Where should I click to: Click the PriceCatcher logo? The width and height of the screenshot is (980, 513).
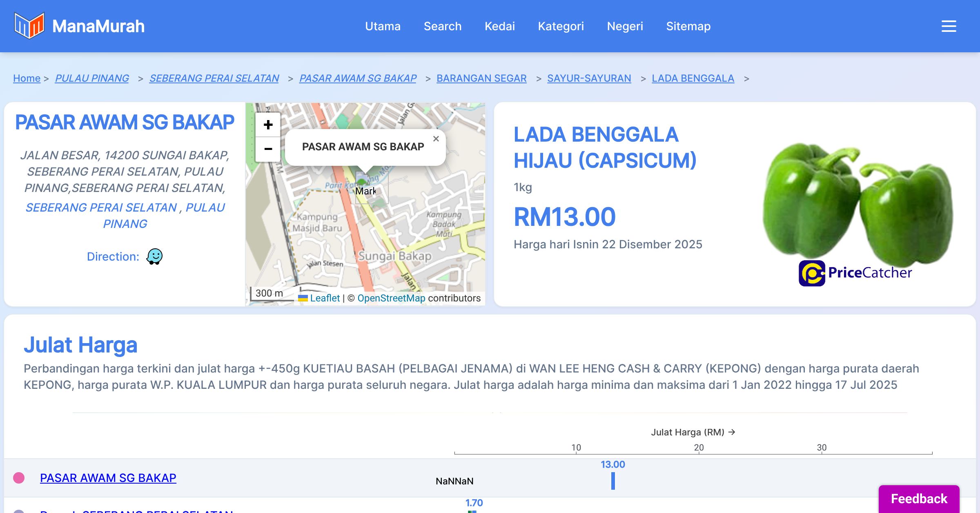click(855, 273)
